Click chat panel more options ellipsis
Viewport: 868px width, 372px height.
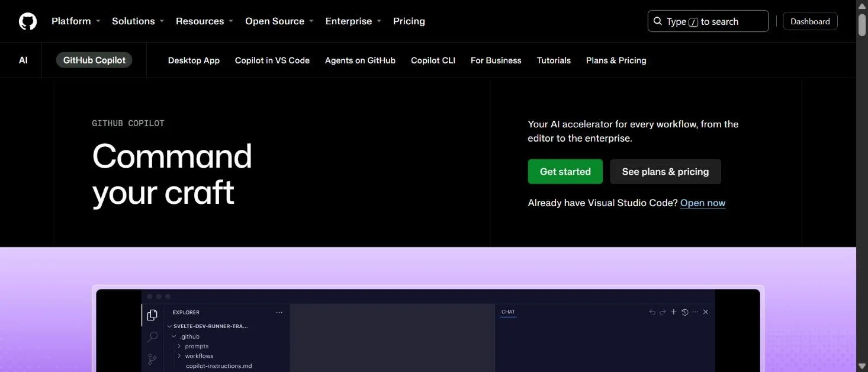(695, 312)
